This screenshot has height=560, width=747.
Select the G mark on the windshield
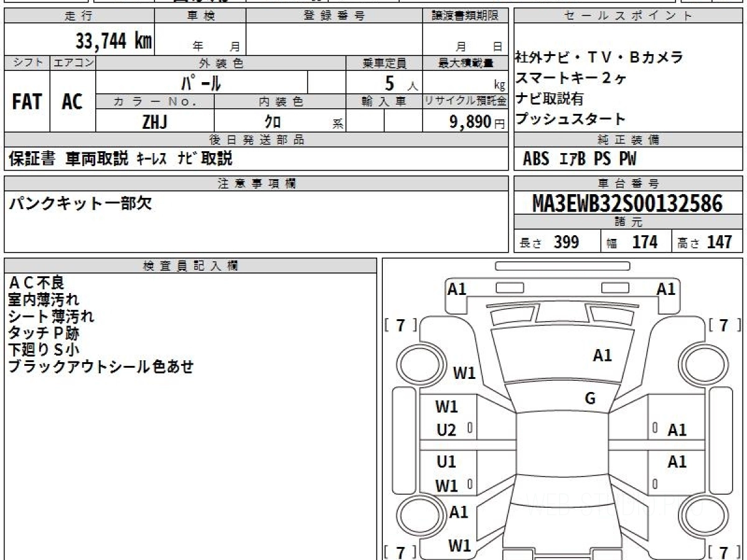pos(590,399)
